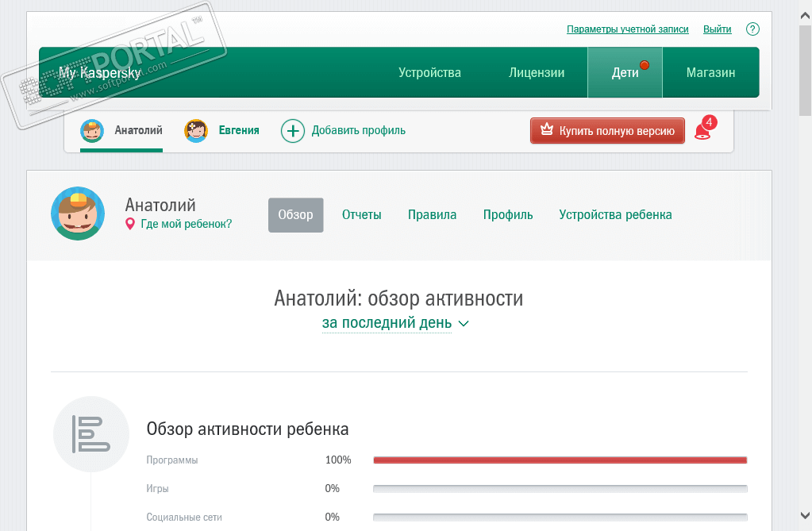The height and width of the screenshot is (531, 812).
Task: Open the Правила tab
Action: [433, 215]
